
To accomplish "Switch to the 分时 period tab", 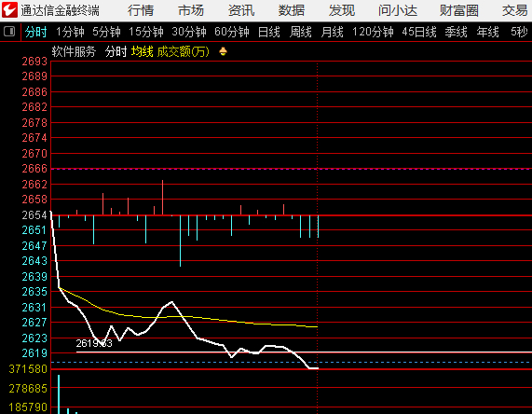I will click(x=35, y=32).
